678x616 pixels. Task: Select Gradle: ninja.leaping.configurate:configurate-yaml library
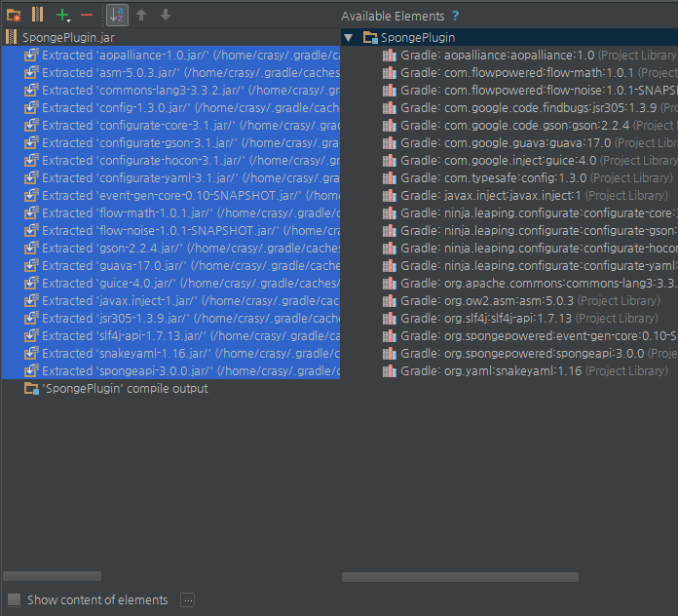(x=530, y=266)
